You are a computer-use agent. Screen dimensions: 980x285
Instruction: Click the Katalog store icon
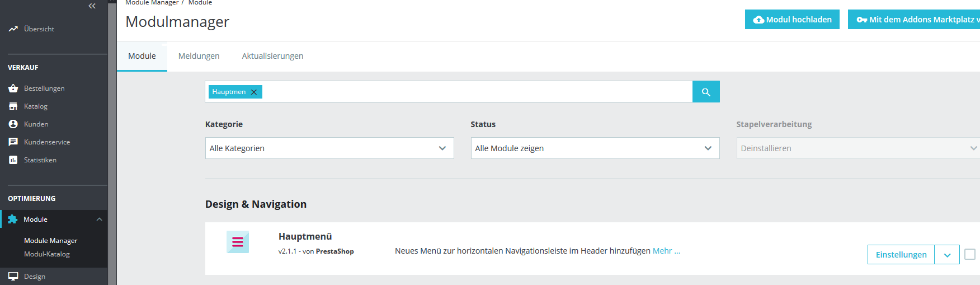click(x=13, y=106)
